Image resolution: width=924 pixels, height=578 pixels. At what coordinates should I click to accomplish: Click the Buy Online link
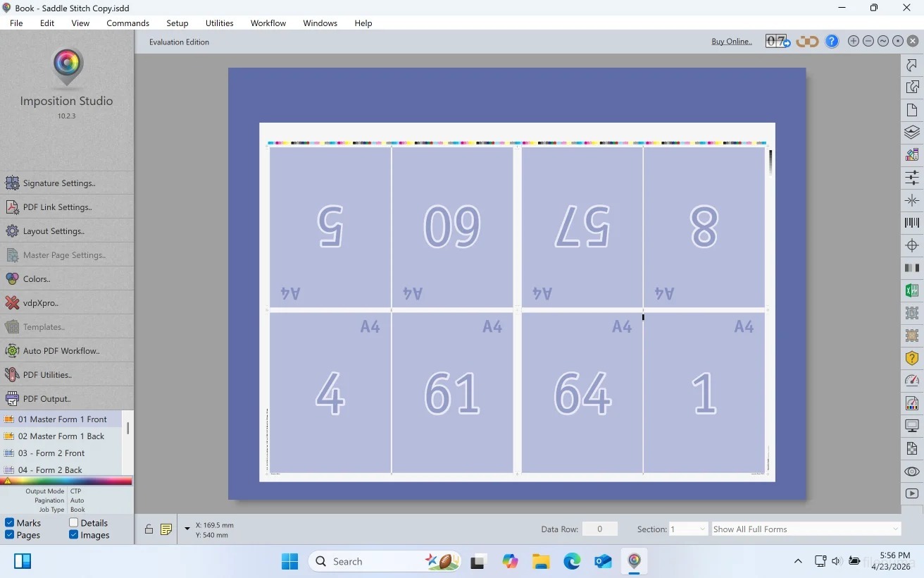pos(731,42)
